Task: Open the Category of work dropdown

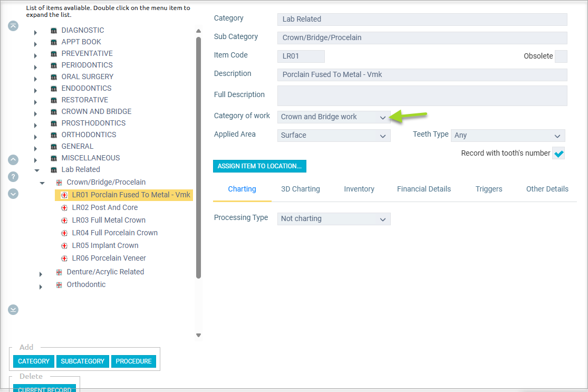Action: click(x=334, y=117)
